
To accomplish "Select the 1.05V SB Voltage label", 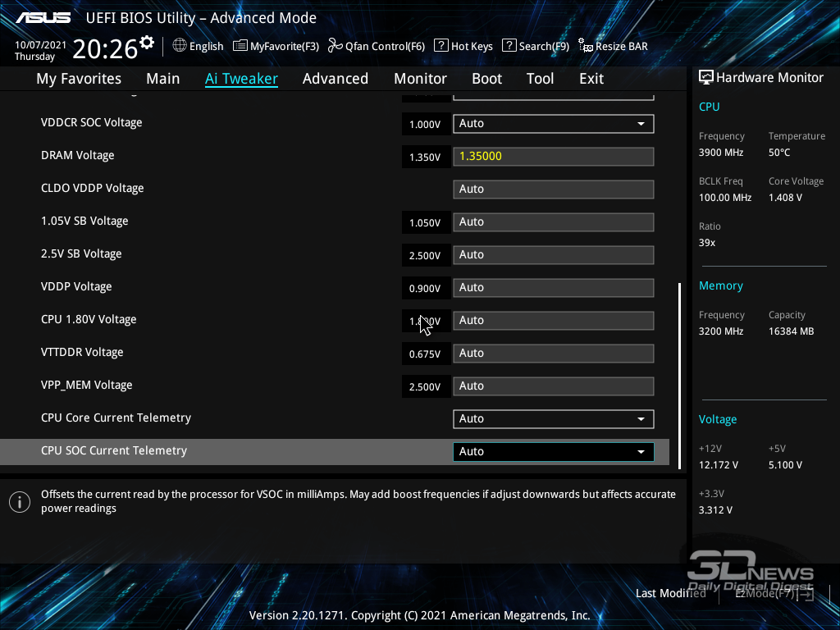I will 84,221.
